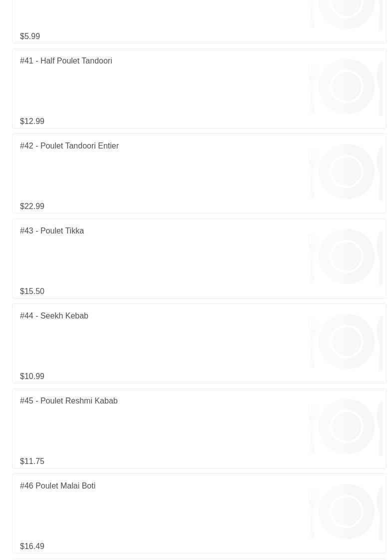Image resolution: width=392 pixels, height=560 pixels.
Task: Select #42 - Poulet Tandoori Entier title
Action: [69, 146]
